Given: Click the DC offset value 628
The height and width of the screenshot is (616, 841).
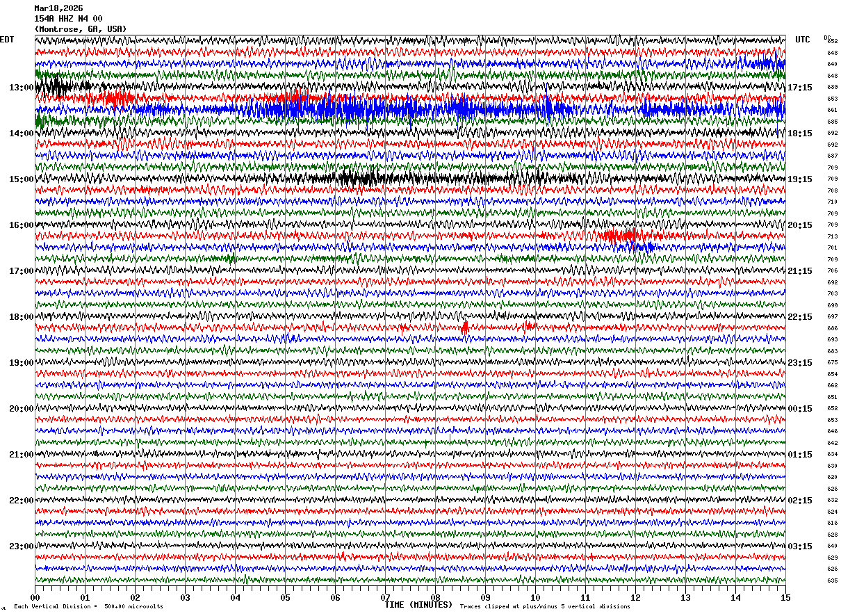Looking at the screenshot, I should [x=832, y=535].
